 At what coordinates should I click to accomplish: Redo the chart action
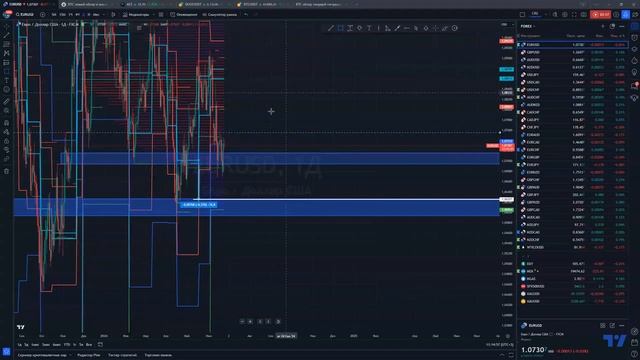click(x=256, y=15)
